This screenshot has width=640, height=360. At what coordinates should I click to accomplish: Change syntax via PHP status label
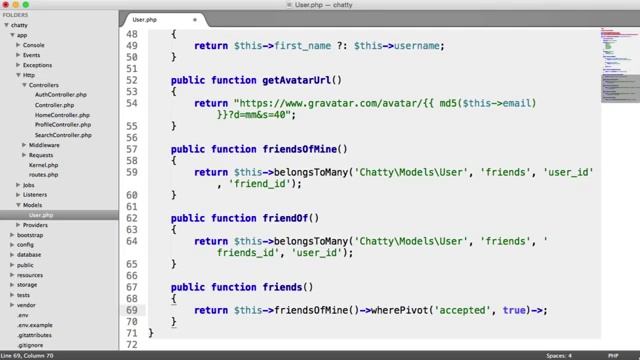coord(613,356)
